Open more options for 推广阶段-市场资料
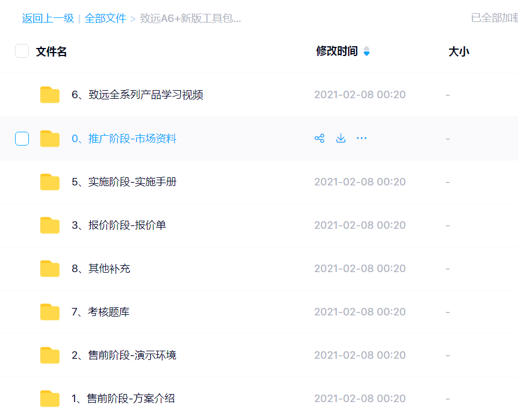This screenshot has width=518, height=420. [361, 138]
